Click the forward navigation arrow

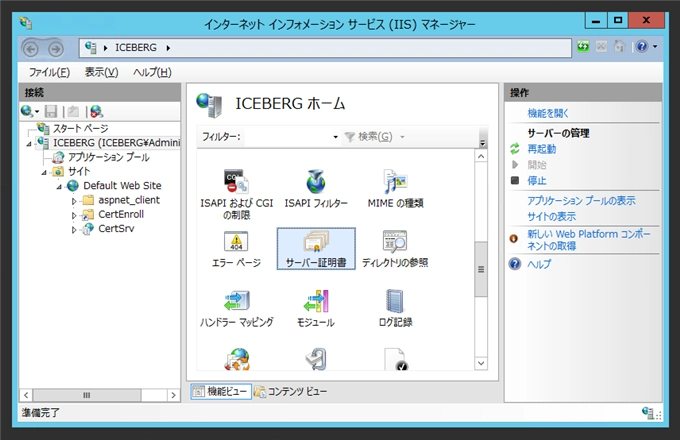pyautogui.click(x=55, y=49)
